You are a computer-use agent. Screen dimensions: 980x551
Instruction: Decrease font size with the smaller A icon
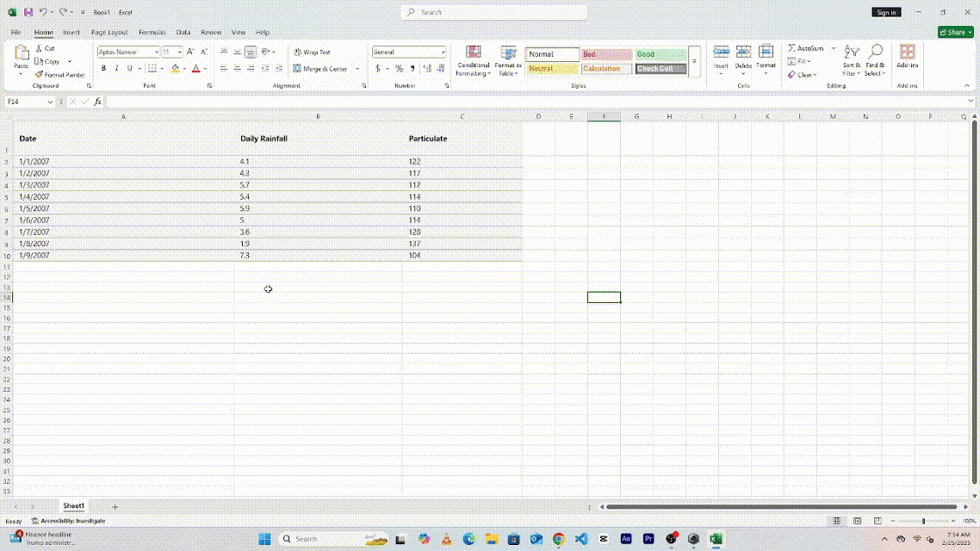(x=204, y=52)
